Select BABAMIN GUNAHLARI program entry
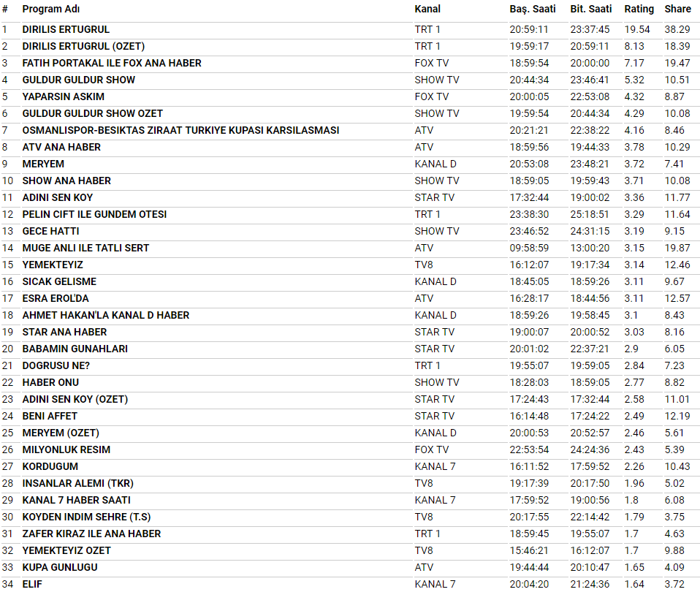 pos(75,349)
